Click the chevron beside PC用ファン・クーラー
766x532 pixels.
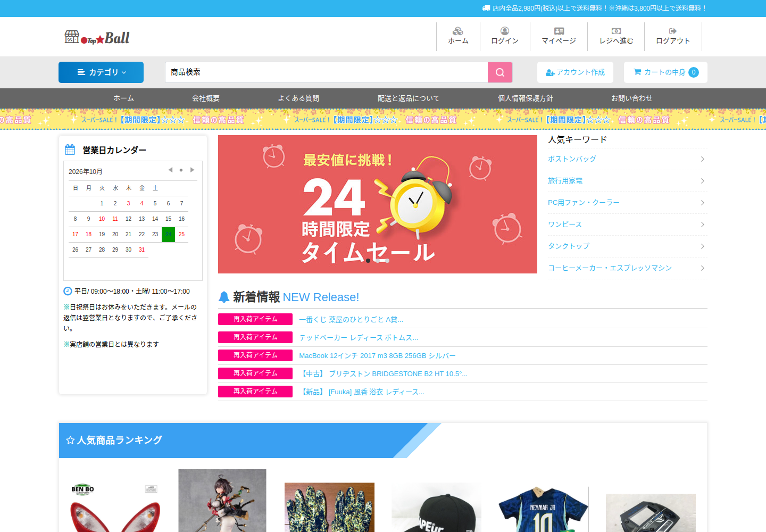[703, 203]
